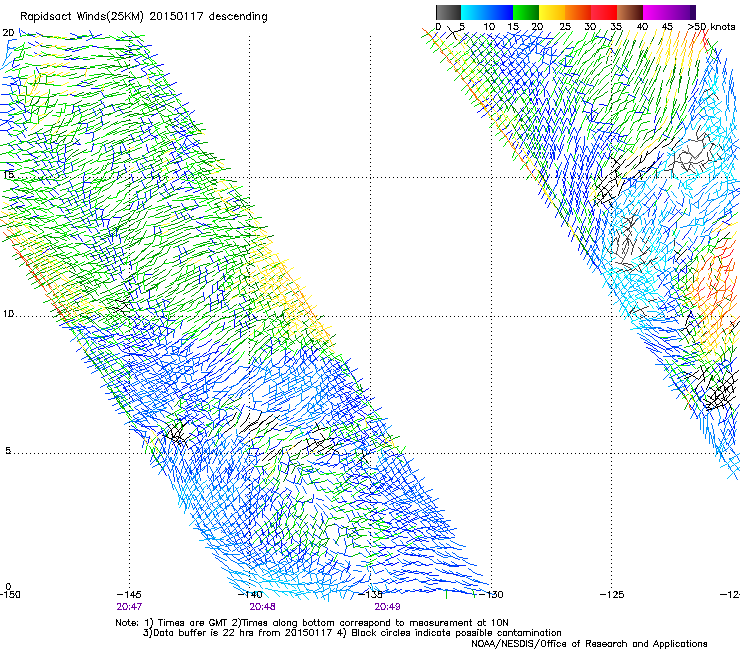Click the purple time label 20:49
This screenshot has width=740, height=650.
[x=387, y=607]
